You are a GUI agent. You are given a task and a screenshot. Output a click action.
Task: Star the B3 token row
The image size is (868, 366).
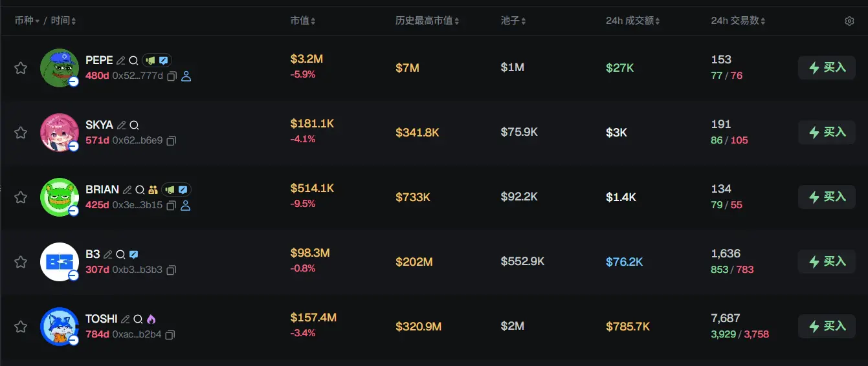[x=21, y=262]
